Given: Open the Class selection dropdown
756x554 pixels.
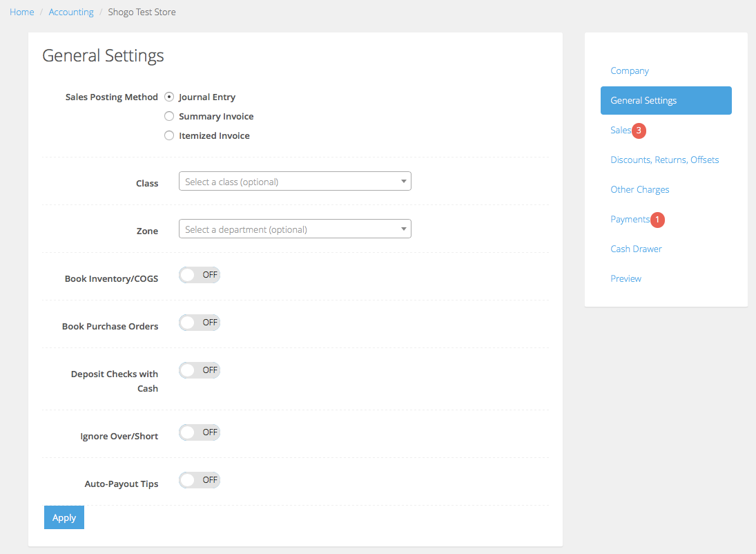Looking at the screenshot, I should [295, 181].
